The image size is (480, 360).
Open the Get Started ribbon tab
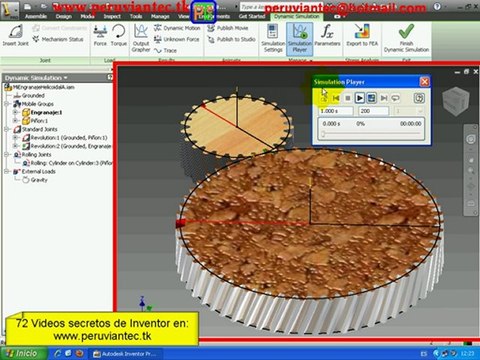[x=252, y=16]
